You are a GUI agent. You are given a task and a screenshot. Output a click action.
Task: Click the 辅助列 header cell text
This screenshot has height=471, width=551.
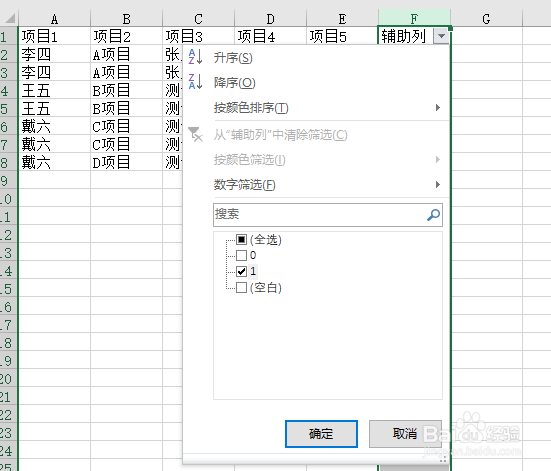click(x=403, y=36)
